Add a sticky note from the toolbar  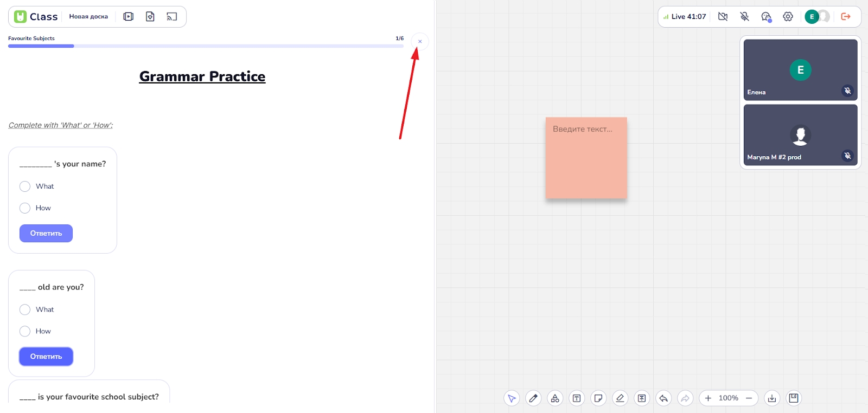[598, 398]
